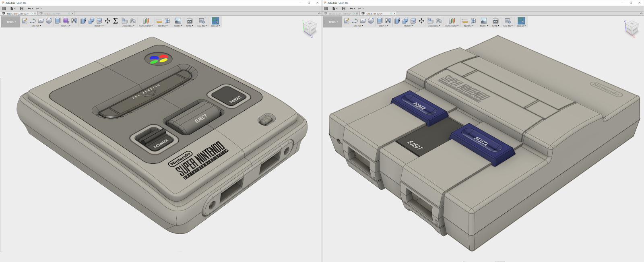
Task: Expand the MODIFY menu in SNES_EUR window
Action: point(99,26)
